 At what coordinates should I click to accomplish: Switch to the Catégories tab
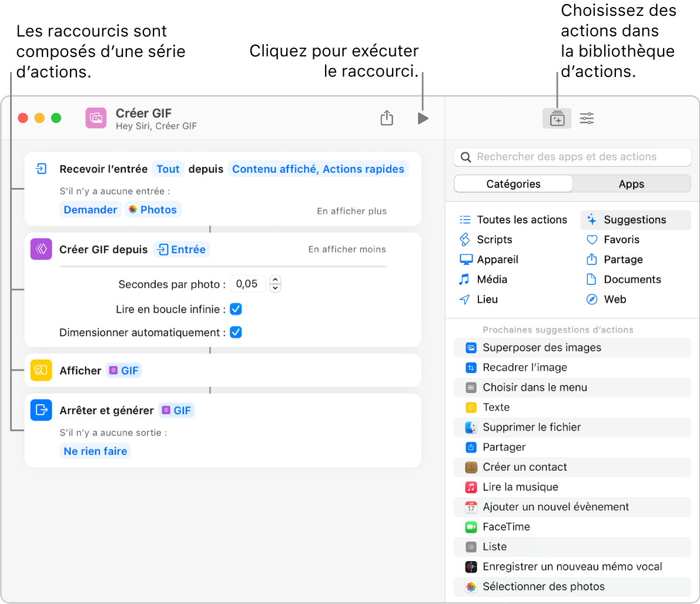coord(514,184)
